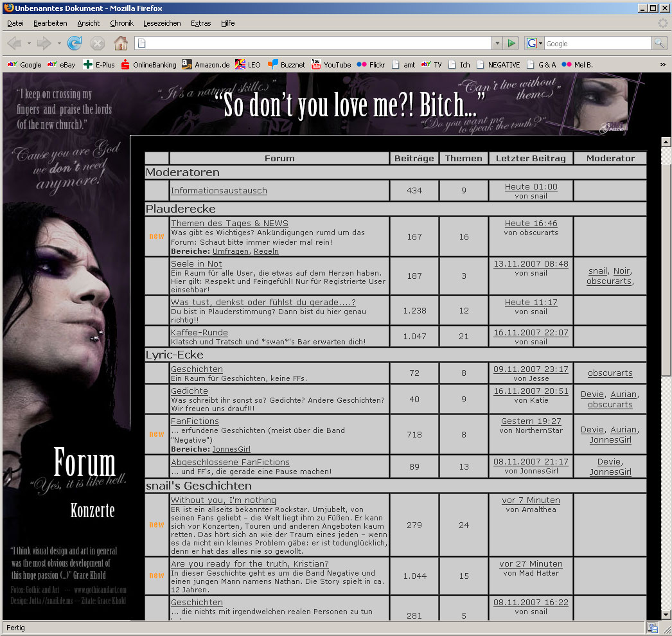This screenshot has width=672, height=636.
Task: Click the page scrollbar down arrow
Action: (x=666, y=615)
